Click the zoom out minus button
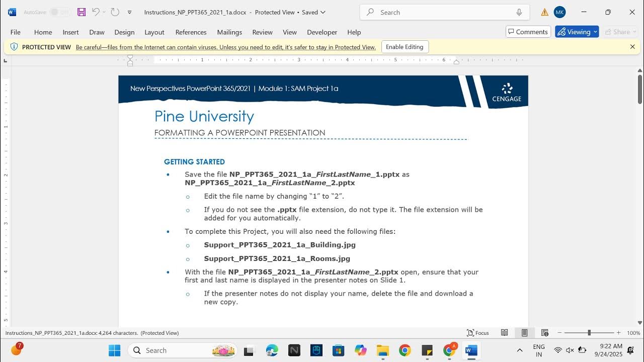This screenshot has width=644, height=362. point(559,333)
